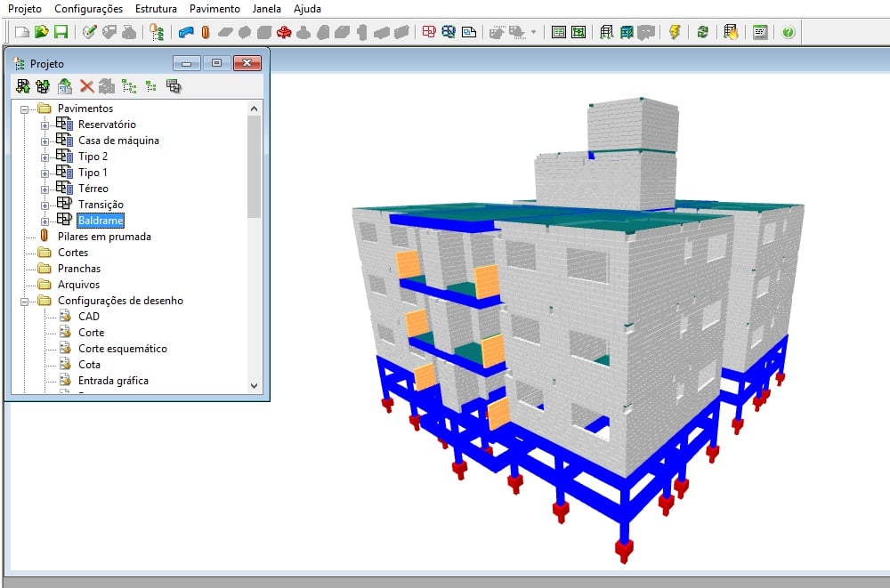Image resolution: width=890 pixels, height=588 pixels.
Task: Click the Pranchas folder
Action: pos(79,269)
